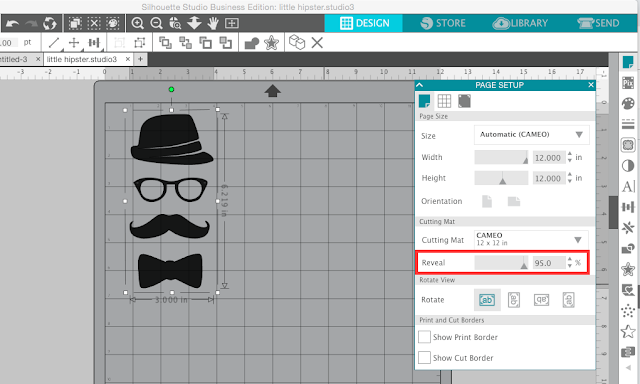
Task: Click the ungroup objects icon
Action: tap(140, 42)
